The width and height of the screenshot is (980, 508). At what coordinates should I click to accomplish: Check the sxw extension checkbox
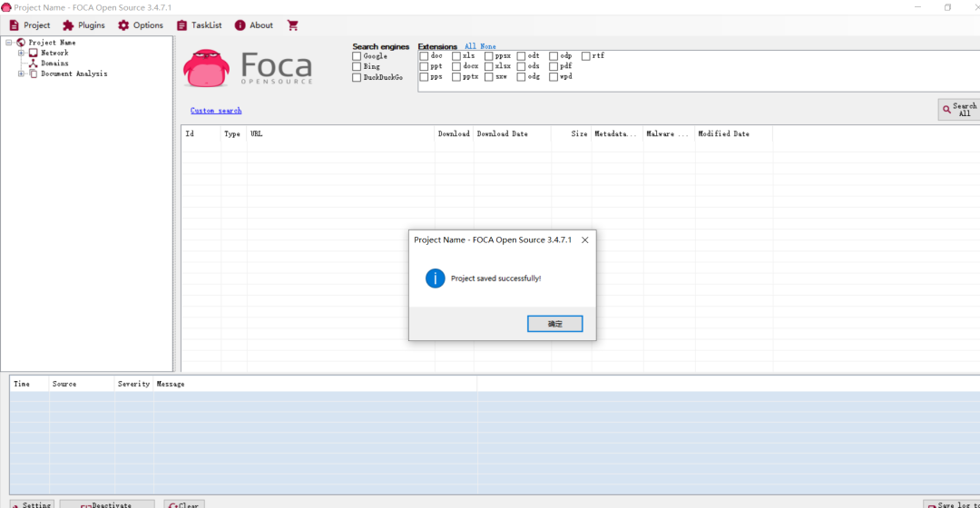489,77
